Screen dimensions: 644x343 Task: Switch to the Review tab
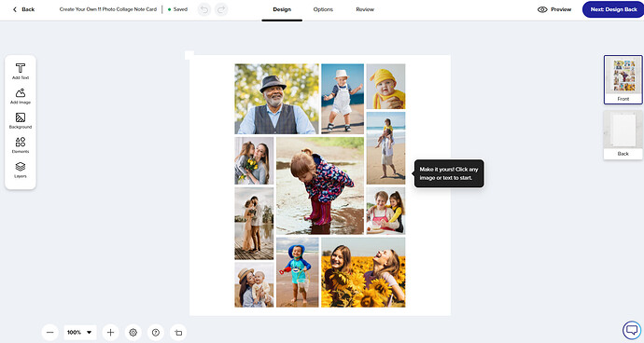[x=365, y=9]
